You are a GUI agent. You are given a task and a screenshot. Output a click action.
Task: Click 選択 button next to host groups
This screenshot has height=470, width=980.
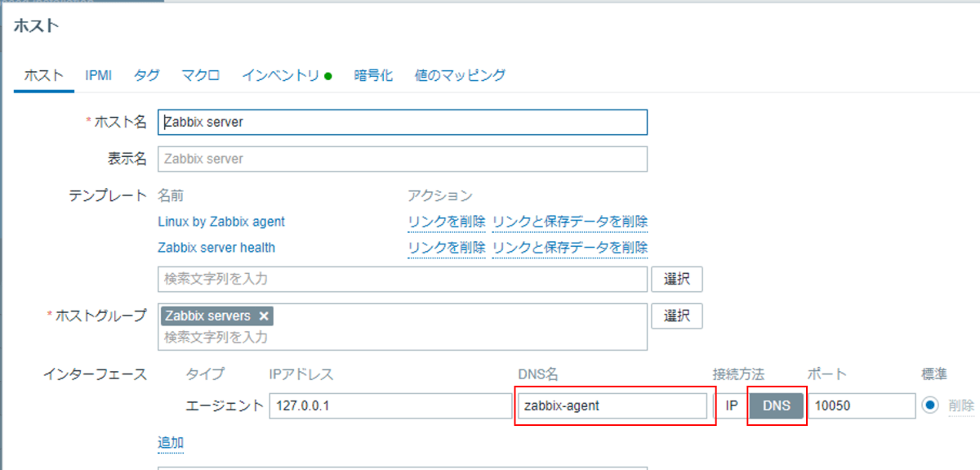[677, 316]
